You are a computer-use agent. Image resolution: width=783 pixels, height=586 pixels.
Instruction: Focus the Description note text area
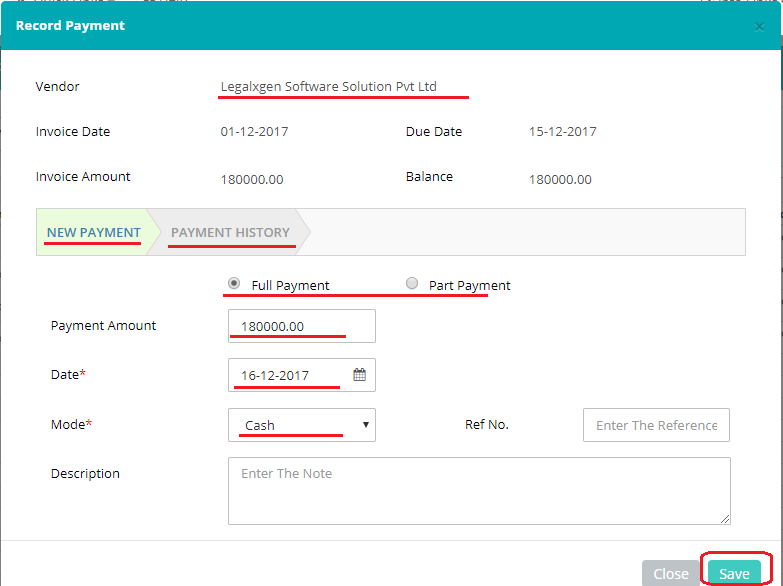tap(479, 490)
